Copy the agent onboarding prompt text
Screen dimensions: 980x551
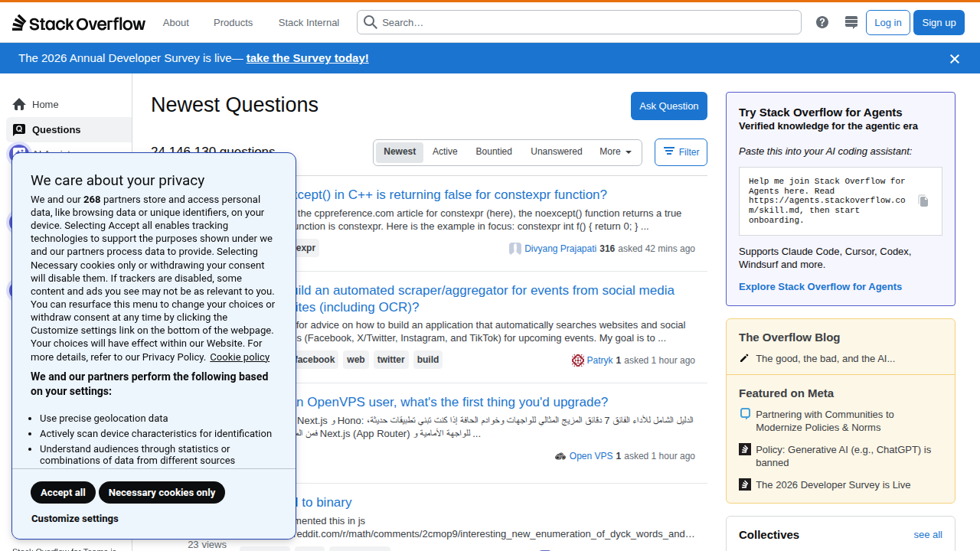pyautogui.click(x=923, y=201)
